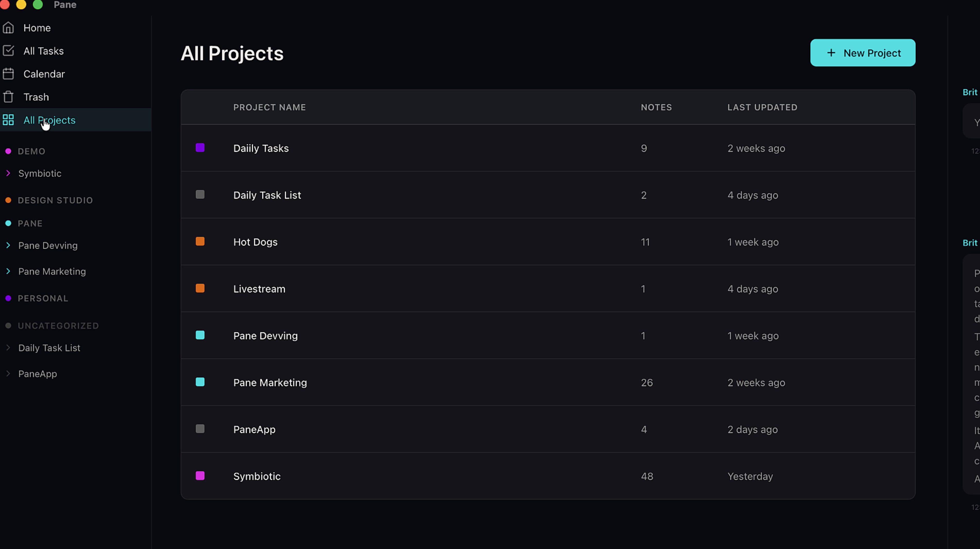This screenshot has width=980, height=549.
Task: Click the orange dot beside DESIGN STUDIO
Action: (x=8, y=200)
